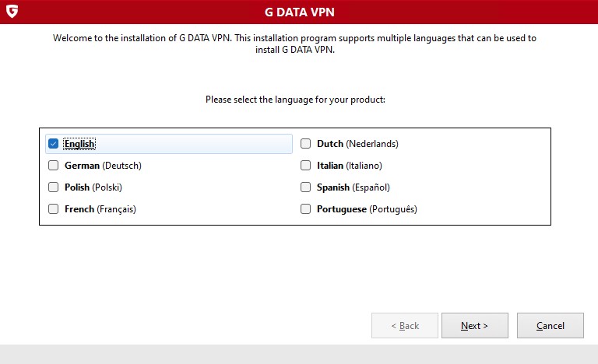Click the Italian language label text

point(350,166)
